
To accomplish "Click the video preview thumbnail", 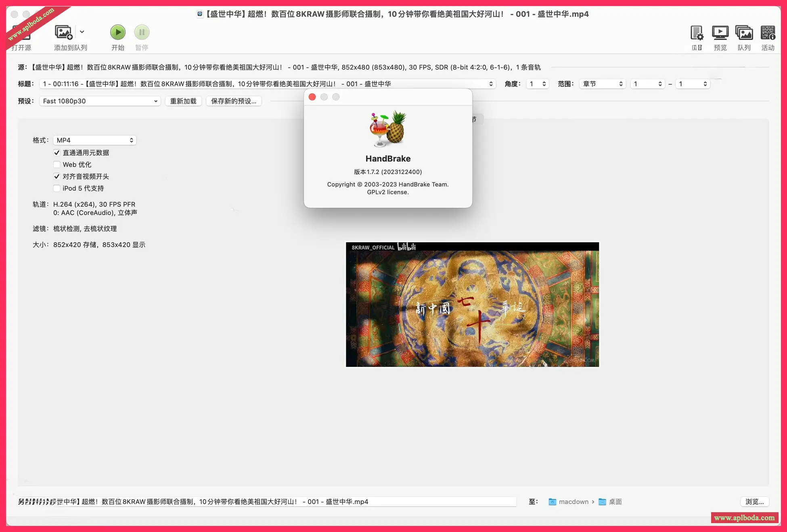I will coord(472,305).
